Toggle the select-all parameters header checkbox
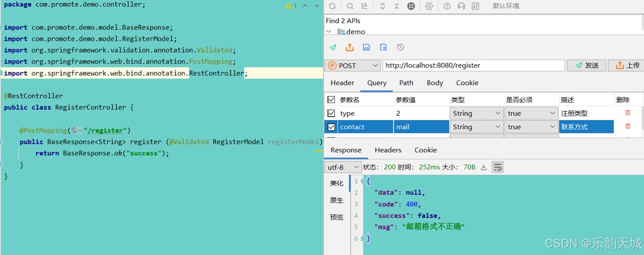The height and width of the screenshot is (255, 644). (x=331, y=100)
